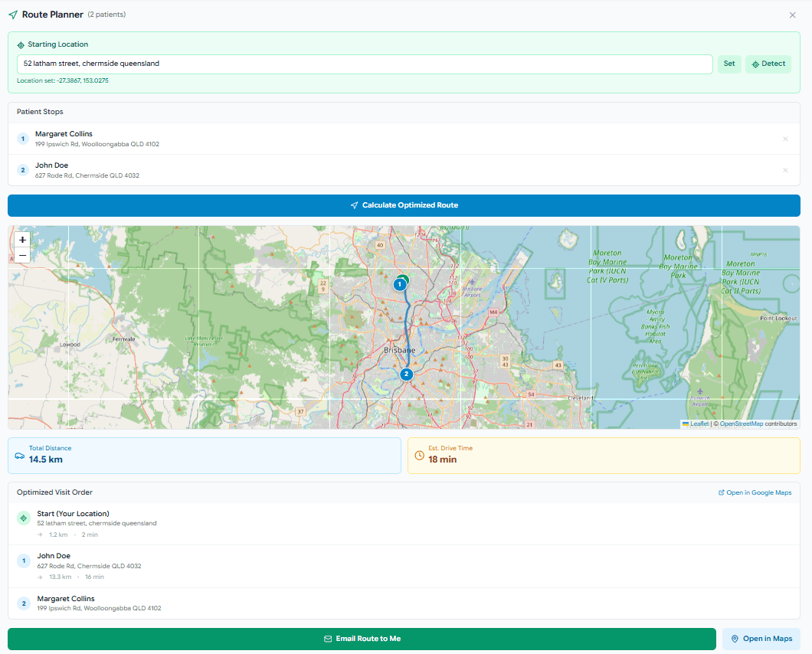Click the Start location green crosshair icon

[x=24, y=518]
